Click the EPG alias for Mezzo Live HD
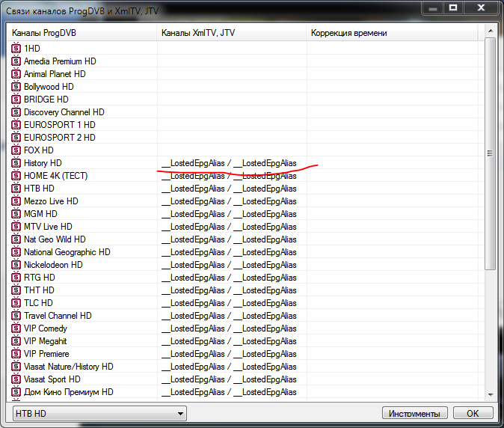 pyautogui.click(x=229, y=201)
